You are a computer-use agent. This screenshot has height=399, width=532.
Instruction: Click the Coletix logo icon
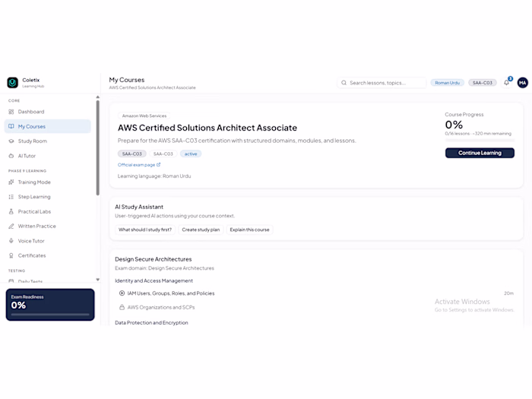click(13, 82)
